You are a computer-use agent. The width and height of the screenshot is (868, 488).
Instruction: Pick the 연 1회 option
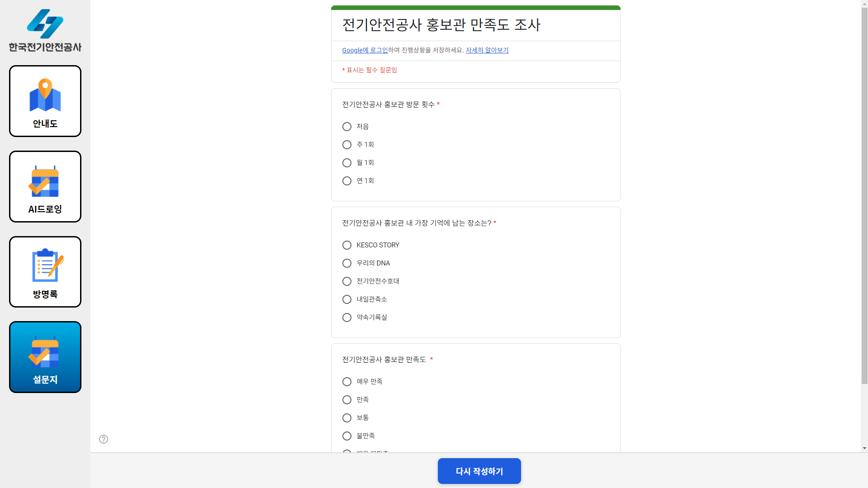(x=347, y=181)
